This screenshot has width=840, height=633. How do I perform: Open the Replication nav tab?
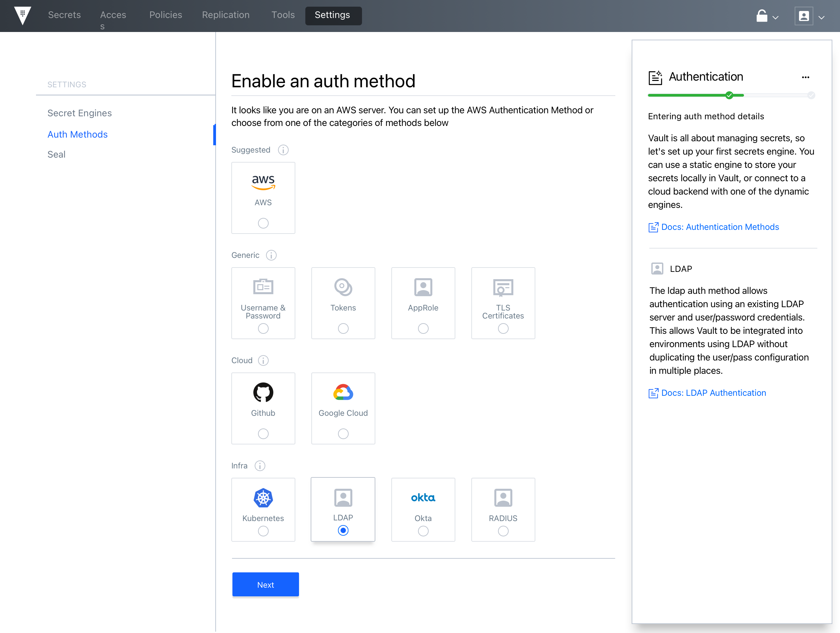226,15
